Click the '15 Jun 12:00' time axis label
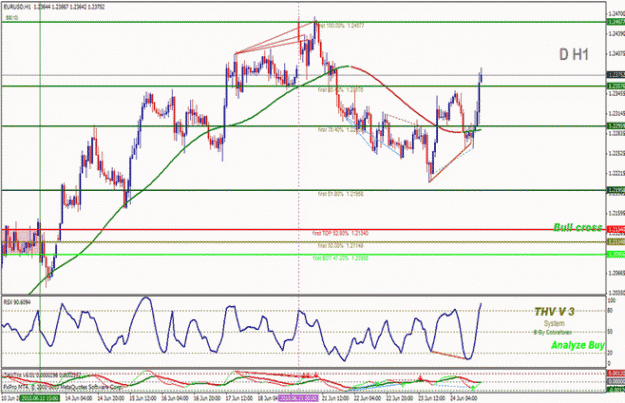This screenshot has height=403, width=625. 142,398
